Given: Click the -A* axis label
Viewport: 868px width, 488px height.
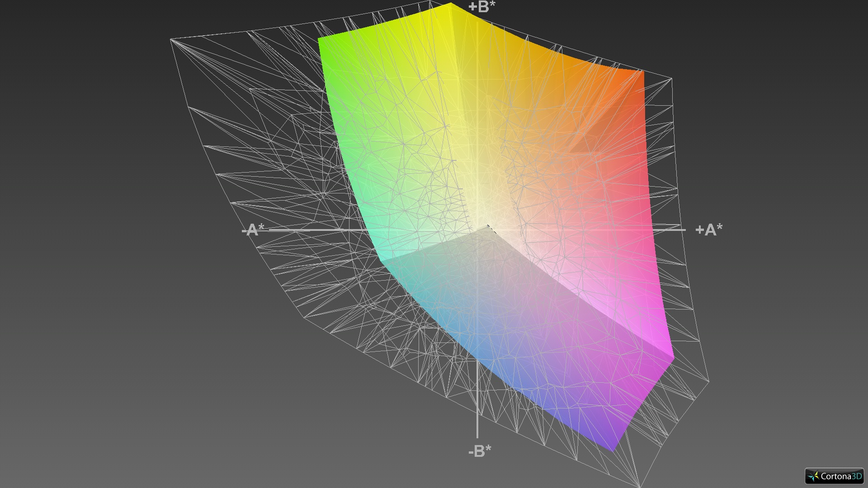Looking at the screenshot, I should click(x=253, y=230).
